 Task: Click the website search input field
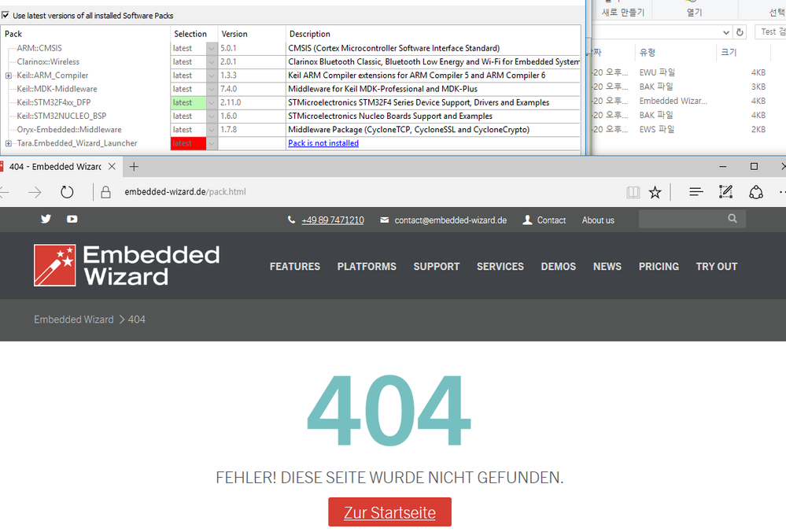coord(692,219)
